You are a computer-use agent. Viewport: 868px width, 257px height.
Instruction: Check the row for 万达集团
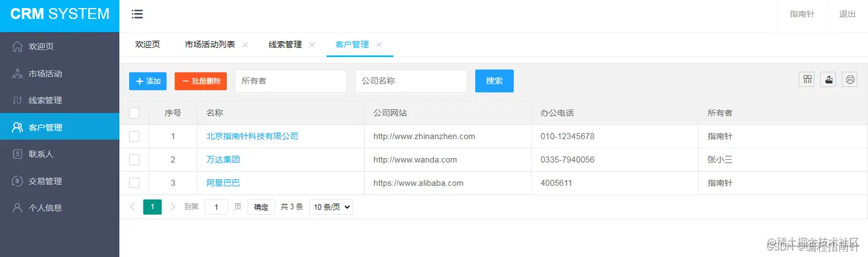[134, 160]
